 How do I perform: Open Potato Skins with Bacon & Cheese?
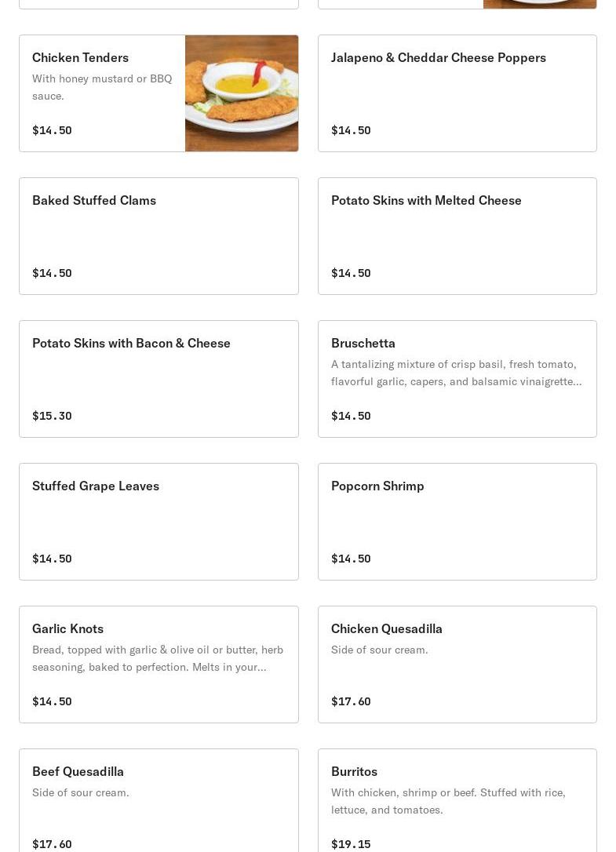point(131,344)
